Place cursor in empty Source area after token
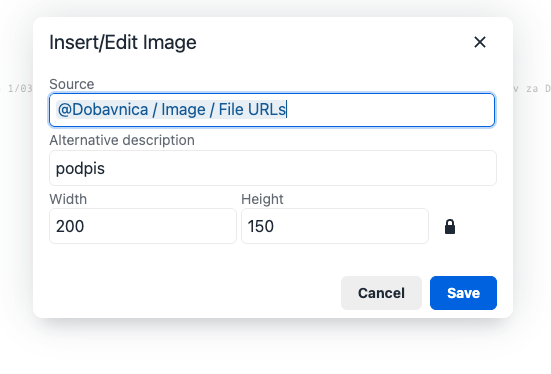 pyautogui.click(x=390, y=110)
